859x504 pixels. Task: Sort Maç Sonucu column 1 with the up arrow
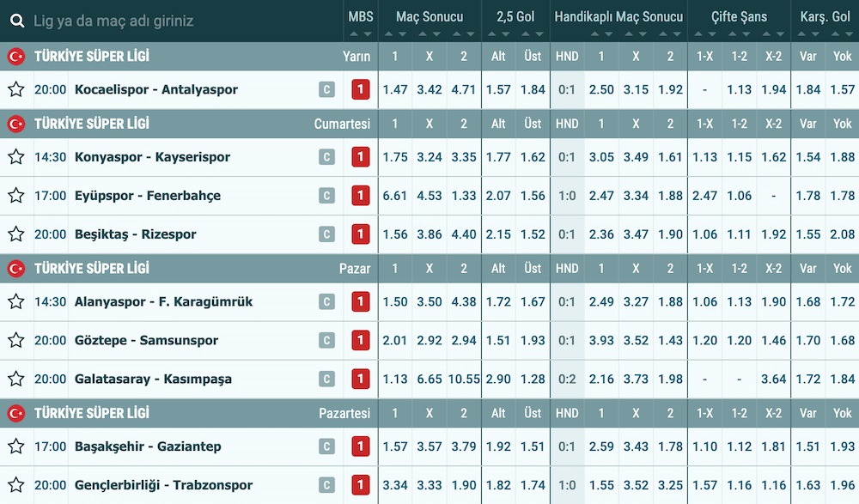point(390,34)
